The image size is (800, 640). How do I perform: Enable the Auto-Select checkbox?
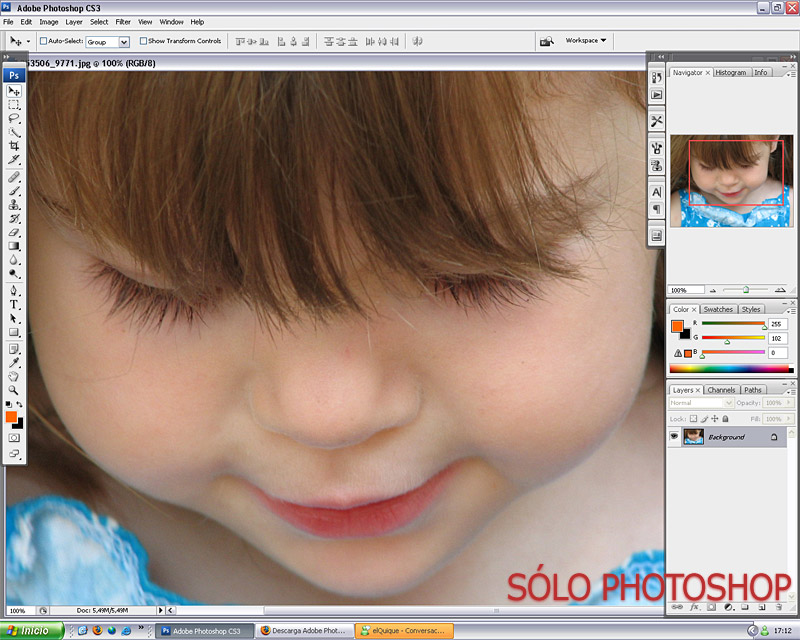point(44,42)
